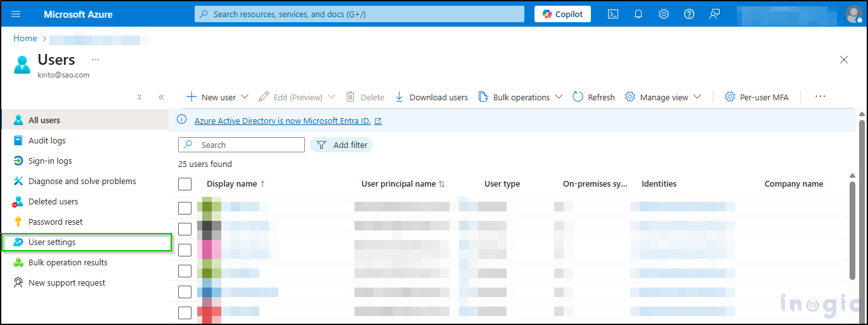Click the On-premises sync column header
This screenshot has height=325, width=868.
595,184
